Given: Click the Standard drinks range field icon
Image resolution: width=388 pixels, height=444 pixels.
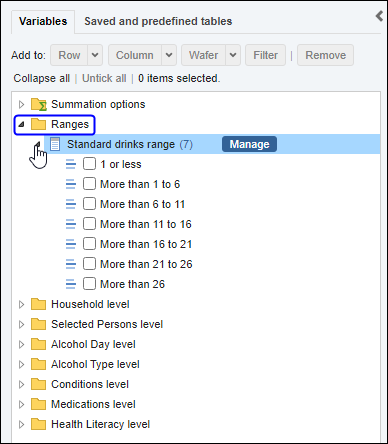Looking at the screenshot, I should [x=55, y=144].
